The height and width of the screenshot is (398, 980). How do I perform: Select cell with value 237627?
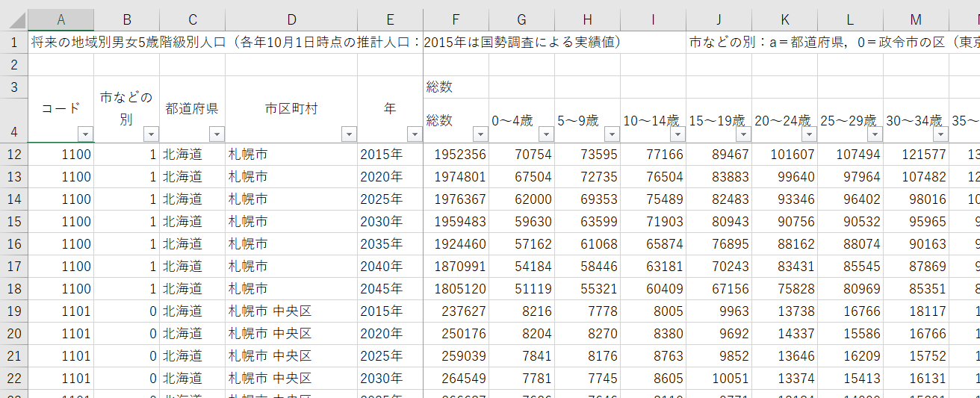(456, 311)
